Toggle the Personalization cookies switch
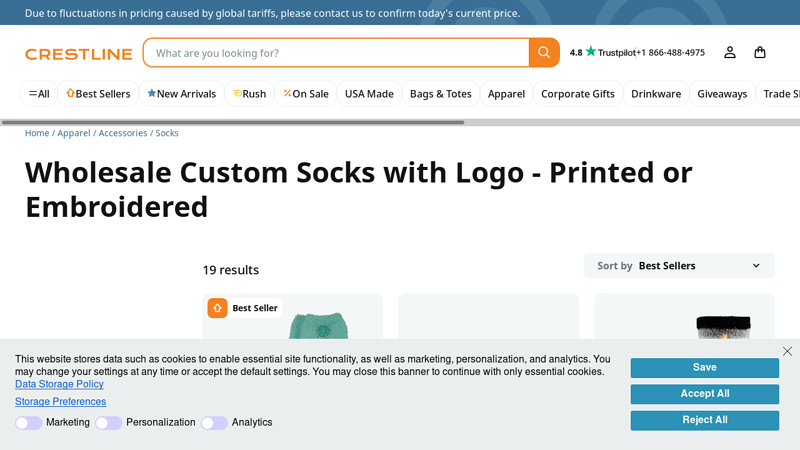 pyautogui.click(x=109, y=423)
